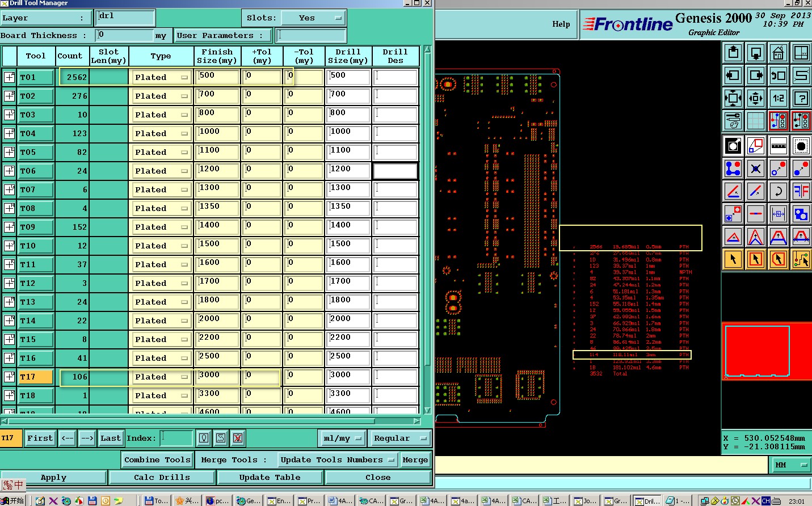Open the MM units dropdown in editor
This screenshot has height=506, width=812.
point(791,465)
